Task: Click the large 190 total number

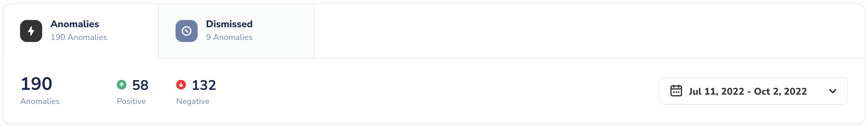Action: point(37,84)
